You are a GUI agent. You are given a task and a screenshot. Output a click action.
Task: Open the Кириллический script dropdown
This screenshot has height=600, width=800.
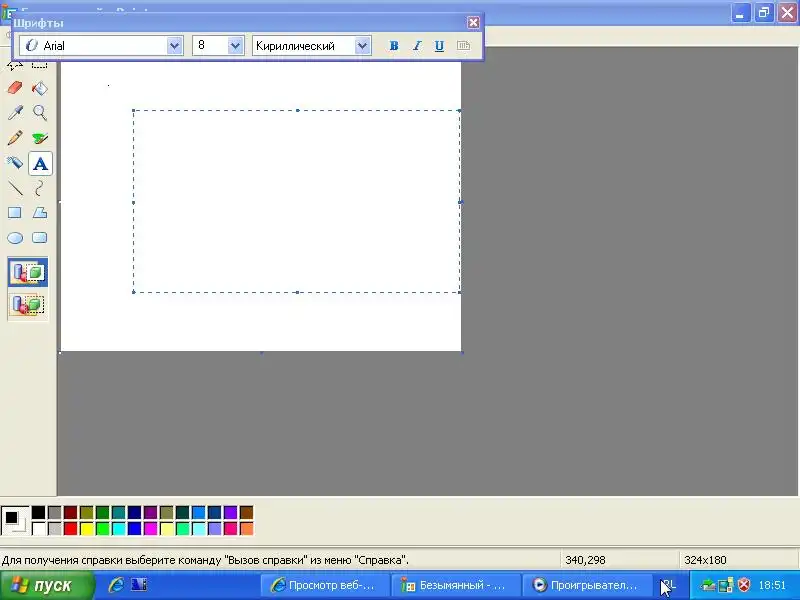click(362, 46)
